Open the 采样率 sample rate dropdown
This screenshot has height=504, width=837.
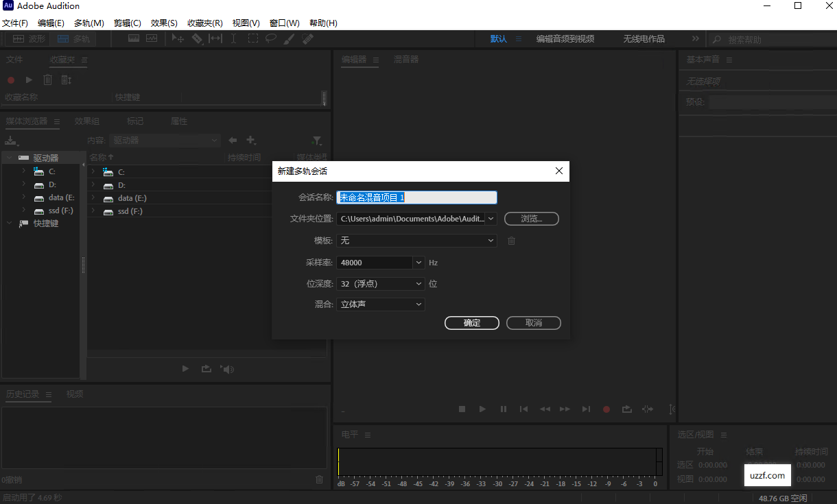418,263
